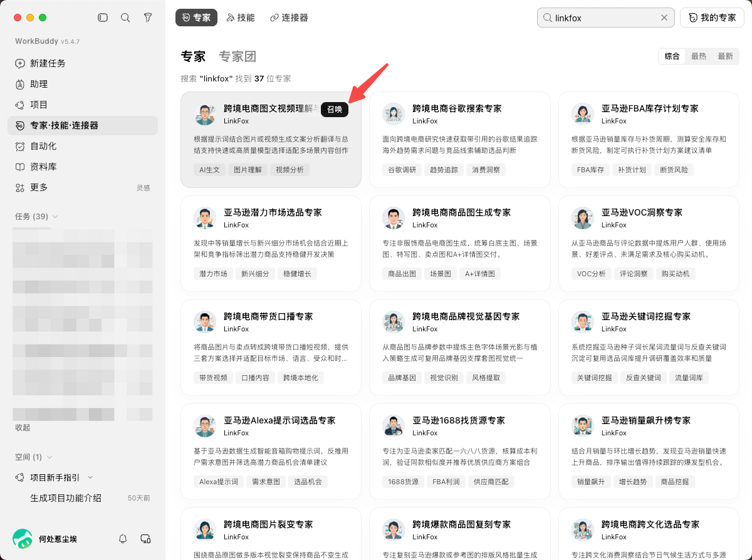Open avatar of 亚马逊关键词挖掘专家
Image resolution: width=752 pixels, height=560 pixels.
click(x=583, y=322)
